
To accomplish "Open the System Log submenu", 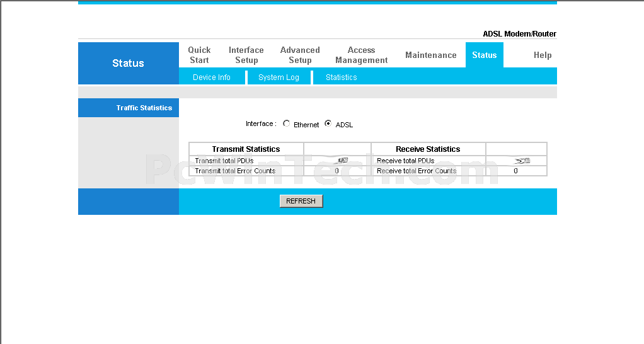I will pos(279,77).
